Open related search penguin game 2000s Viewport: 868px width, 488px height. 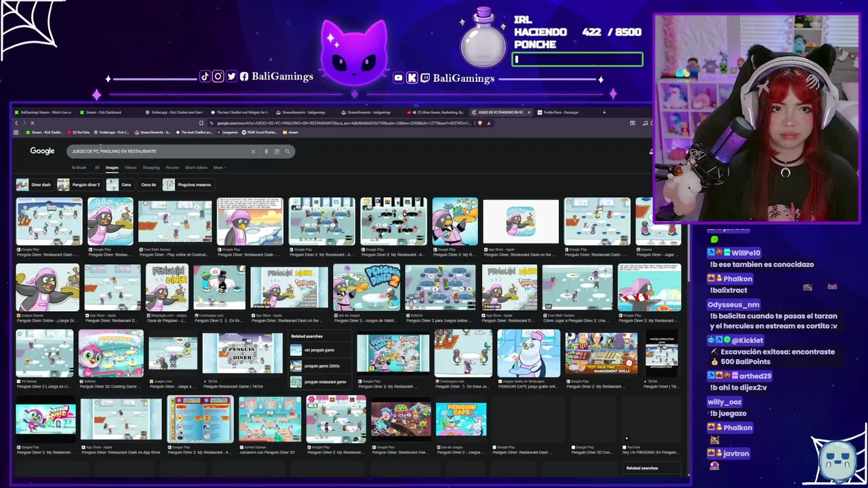(321, 366)
